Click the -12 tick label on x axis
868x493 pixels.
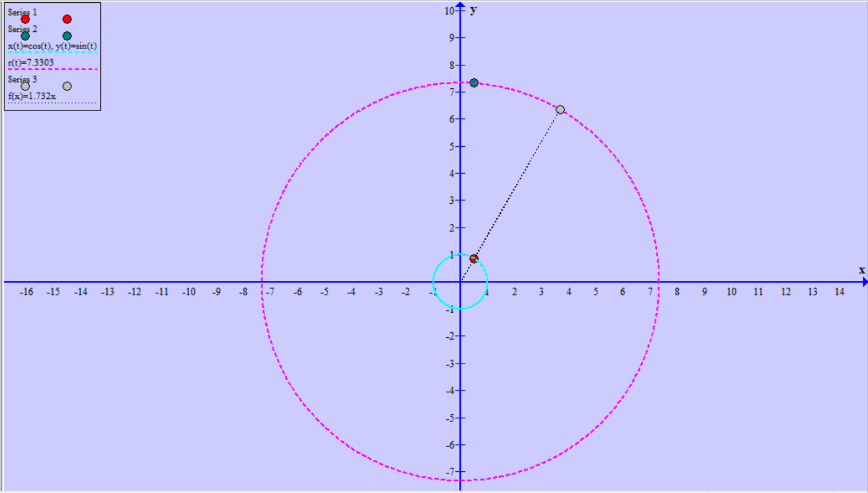(x=135, y=292)
